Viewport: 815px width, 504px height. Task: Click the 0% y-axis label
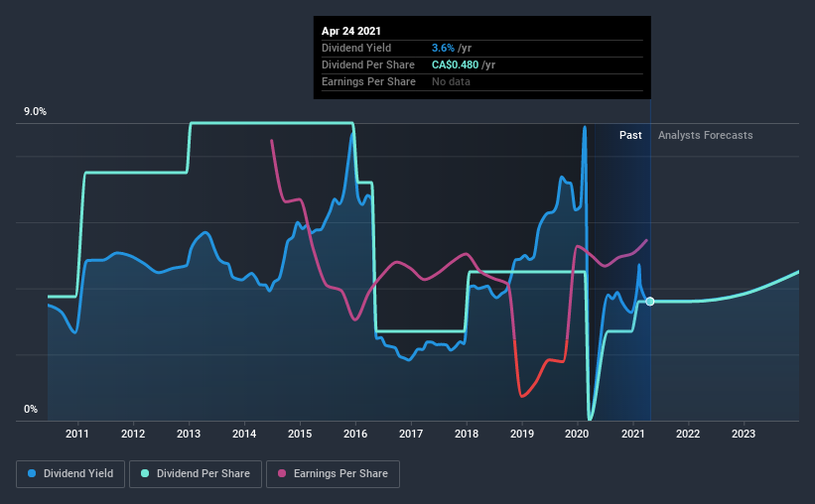click(31, 409)
